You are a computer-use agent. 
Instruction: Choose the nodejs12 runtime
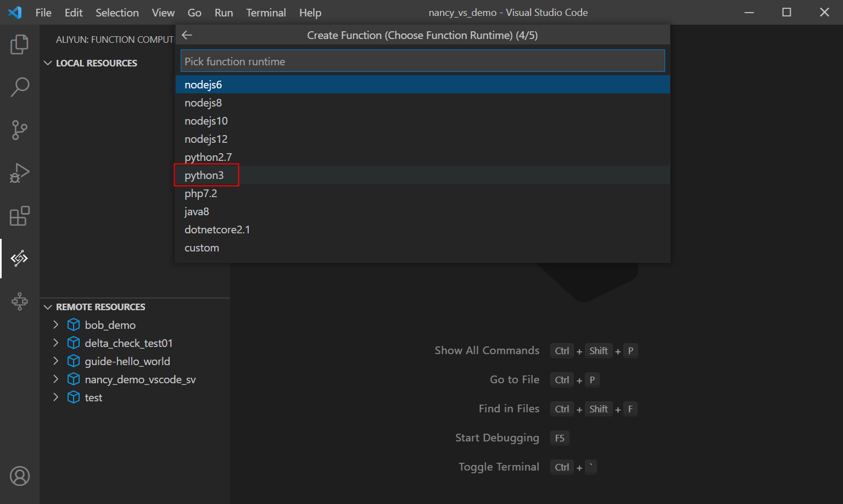tap(422, 139)
